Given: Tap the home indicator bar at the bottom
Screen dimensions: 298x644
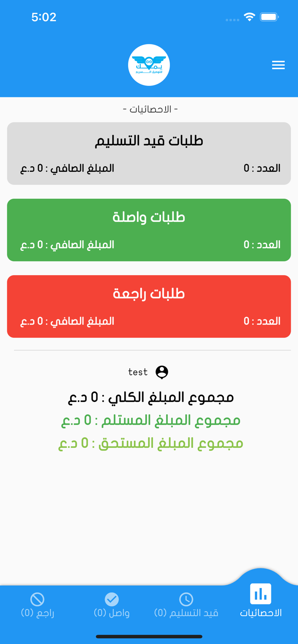Looking at the screenshot, I should click(149, 637).
